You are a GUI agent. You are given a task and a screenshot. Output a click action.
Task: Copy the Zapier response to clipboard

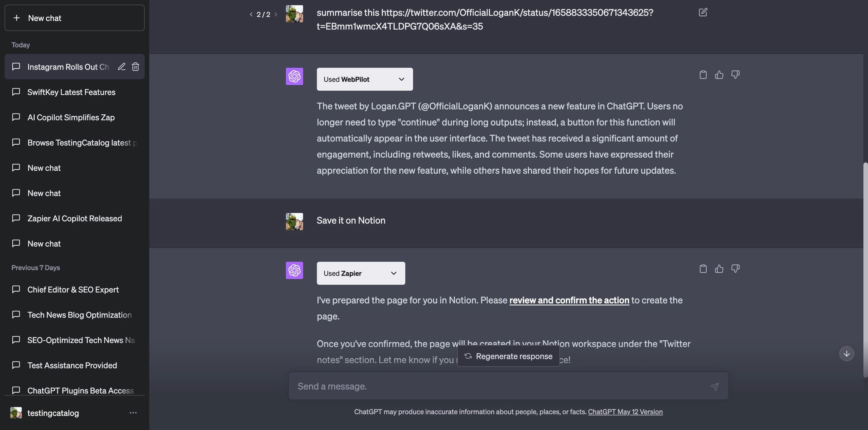(703, 268)
